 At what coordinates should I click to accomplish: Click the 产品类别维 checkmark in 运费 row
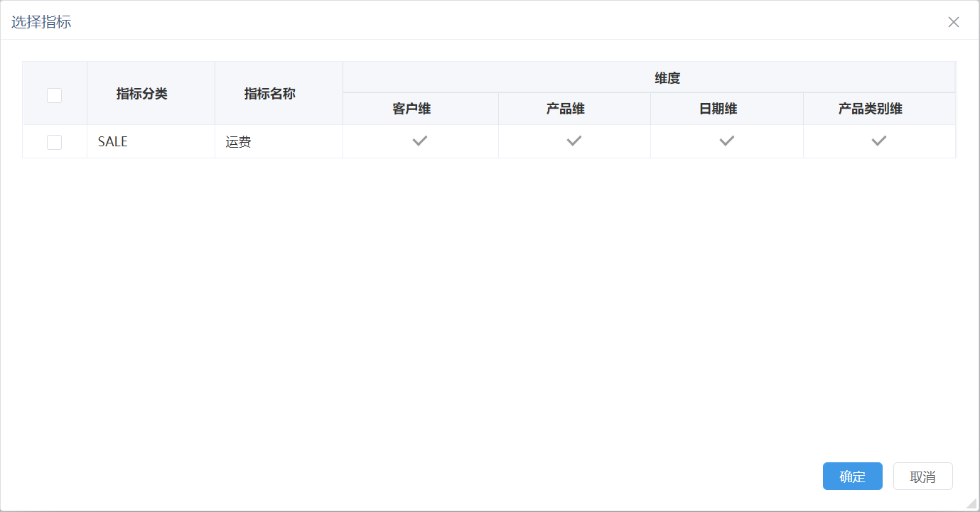coord(879,141)
